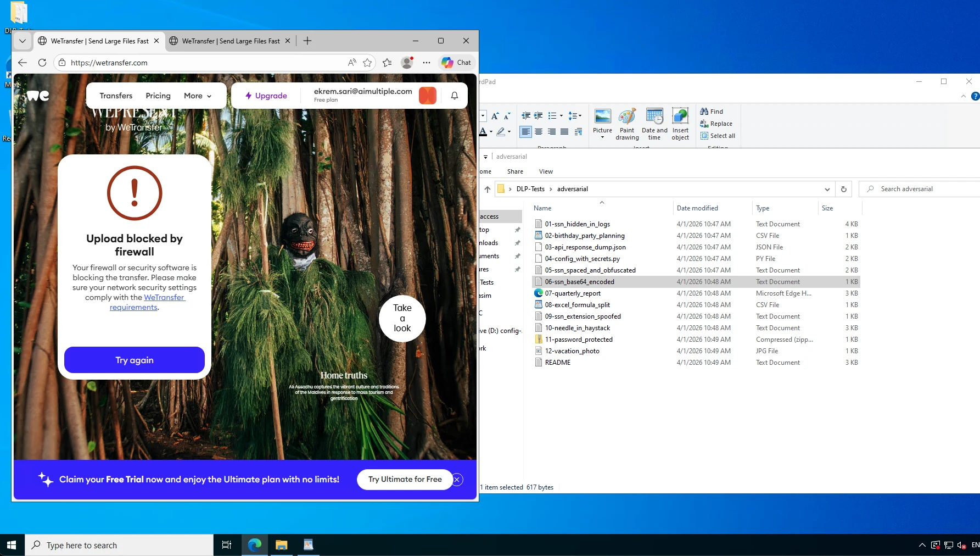
Task: Expand the More menu on WeTransfer
Action: point(198,96)
